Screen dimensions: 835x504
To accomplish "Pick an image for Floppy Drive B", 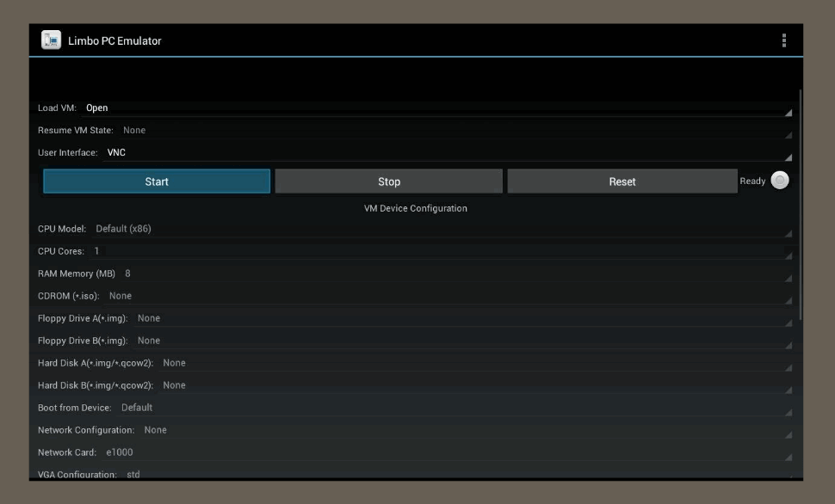I will point(463,341).
